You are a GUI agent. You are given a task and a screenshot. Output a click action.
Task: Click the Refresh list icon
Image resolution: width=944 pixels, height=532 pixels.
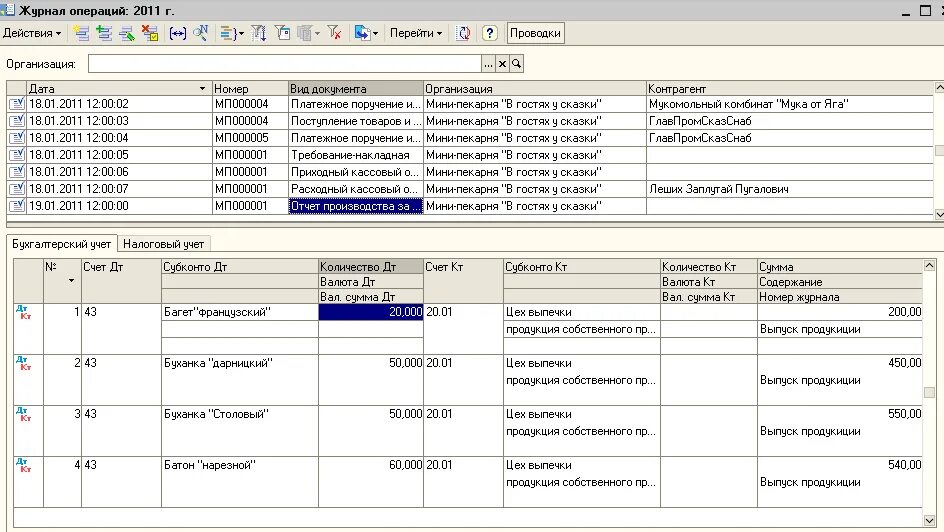pos(463,33)
